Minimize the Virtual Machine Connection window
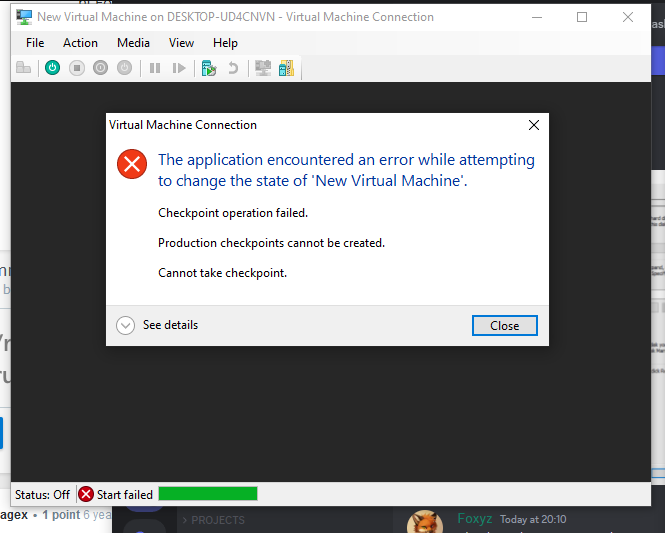This screenshot has height=533, width=665. [537, 17]
